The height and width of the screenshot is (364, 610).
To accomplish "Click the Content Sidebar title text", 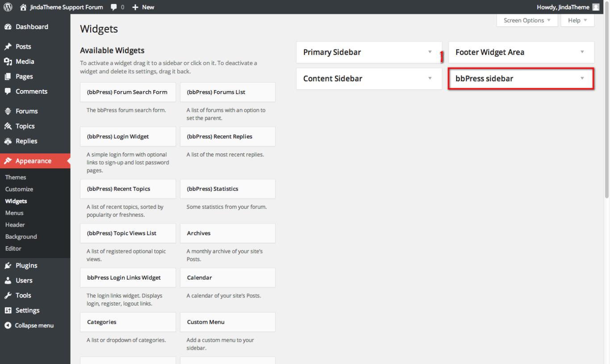I will (x=333, y=79).
